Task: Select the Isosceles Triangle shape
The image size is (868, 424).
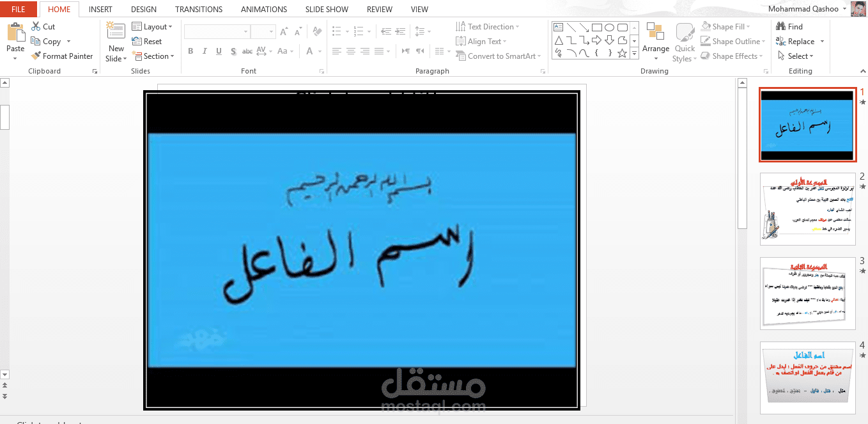Action: point(558,40)
